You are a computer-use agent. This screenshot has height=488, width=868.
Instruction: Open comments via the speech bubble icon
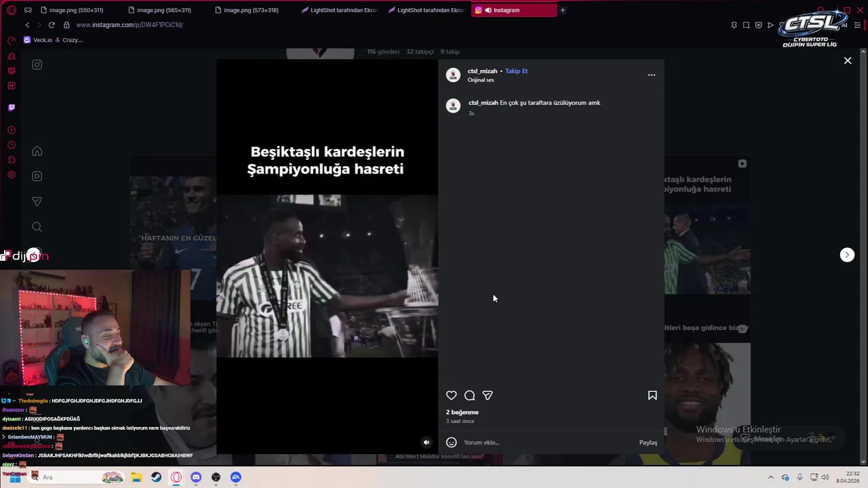tap(469, 395)
